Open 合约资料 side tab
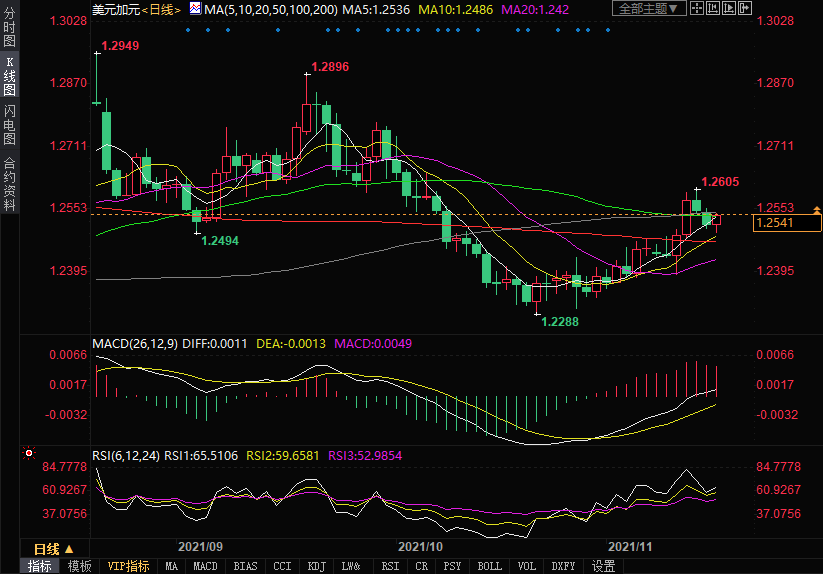823x574 pixels. (x=9, y=184)
